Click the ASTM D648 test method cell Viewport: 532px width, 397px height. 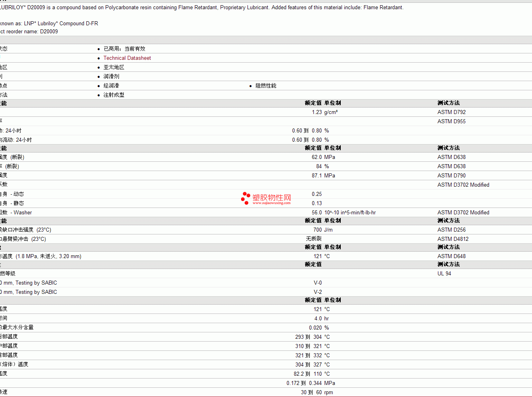coord(452,256)
